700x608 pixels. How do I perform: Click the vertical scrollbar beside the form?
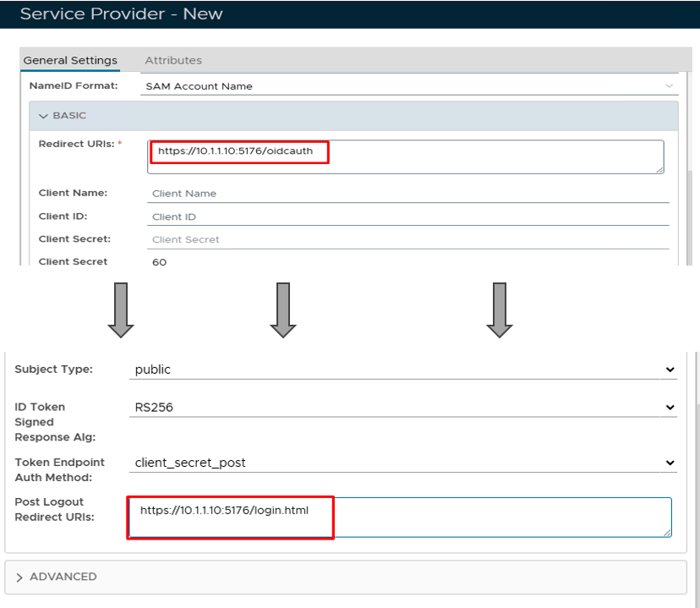(x=691, y=220)
